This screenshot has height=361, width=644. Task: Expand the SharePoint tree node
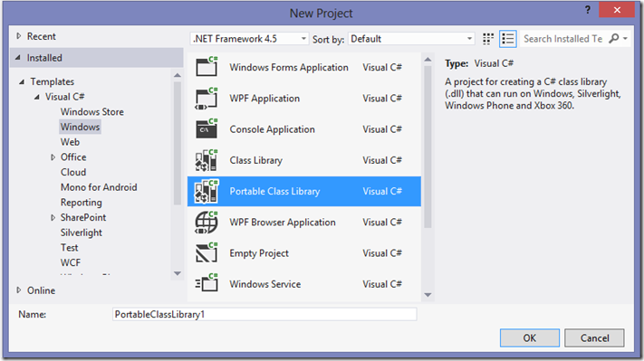tap(53, 217)
